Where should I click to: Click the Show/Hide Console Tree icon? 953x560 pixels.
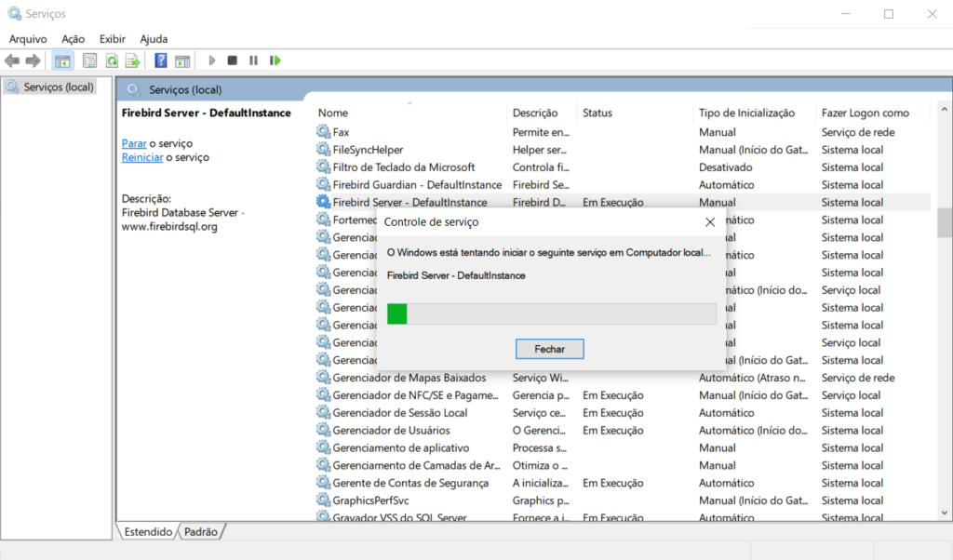(x=62, y=60)
